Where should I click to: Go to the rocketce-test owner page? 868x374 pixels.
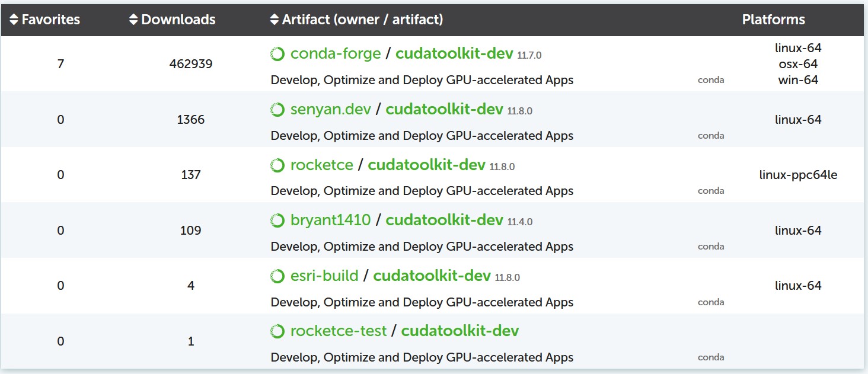(339, 331)
